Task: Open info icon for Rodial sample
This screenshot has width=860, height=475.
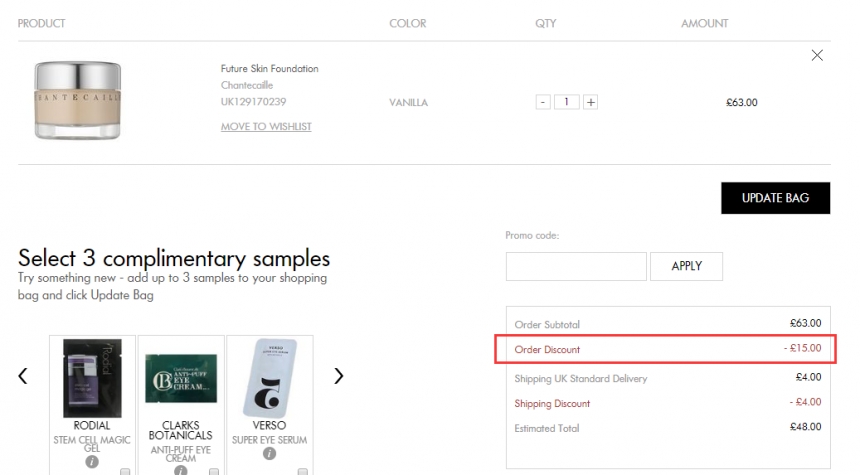Action: pos(92,461)
